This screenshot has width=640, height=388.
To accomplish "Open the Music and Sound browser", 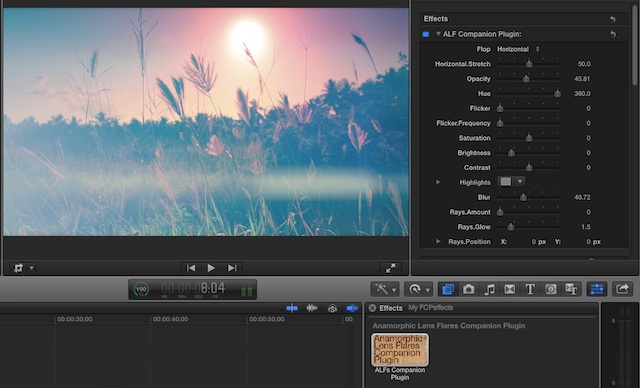I will (489, 289).
